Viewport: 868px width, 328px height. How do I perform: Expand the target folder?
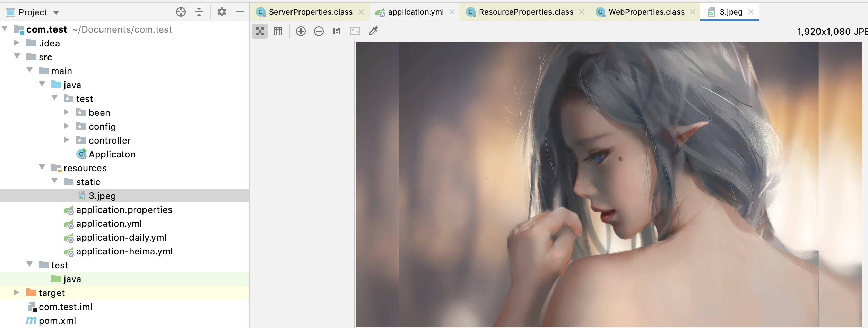click(x=16, y=292)
